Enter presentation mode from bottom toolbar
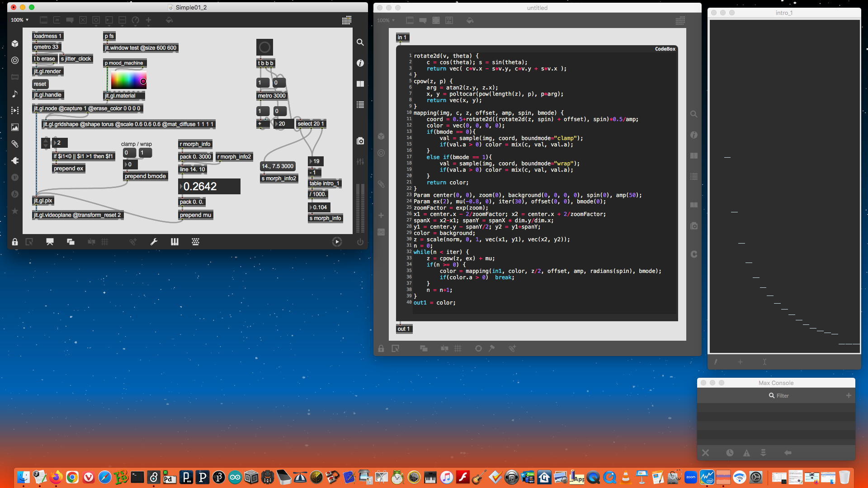The image size is (868, 488). pos(50,242)
